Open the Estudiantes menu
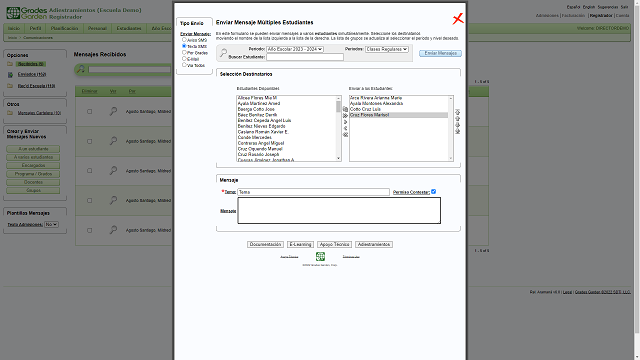Image resolution: width=640 pixels, height=360 pixels. [x=129, y=29]
